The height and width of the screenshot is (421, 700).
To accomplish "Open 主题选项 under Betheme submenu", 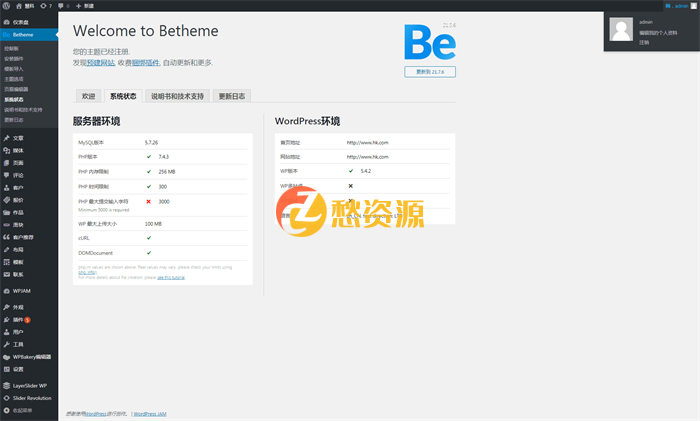I will click(14, 79).
